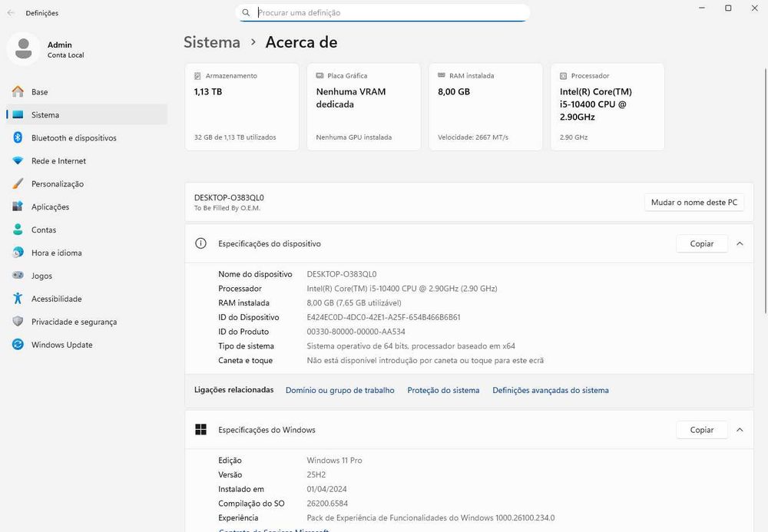
Task: Click Mudar o nome deste PC
Action: point(694,202)
